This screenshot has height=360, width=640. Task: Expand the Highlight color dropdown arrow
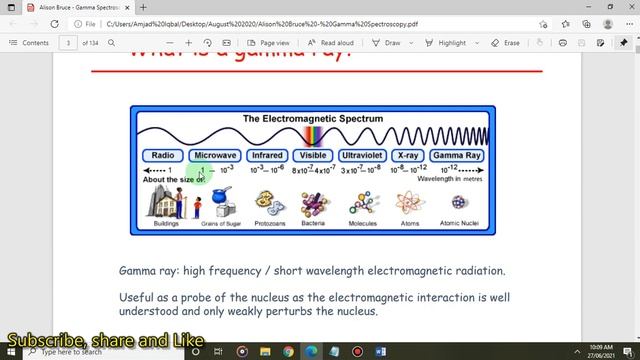(x=477, y=43)
